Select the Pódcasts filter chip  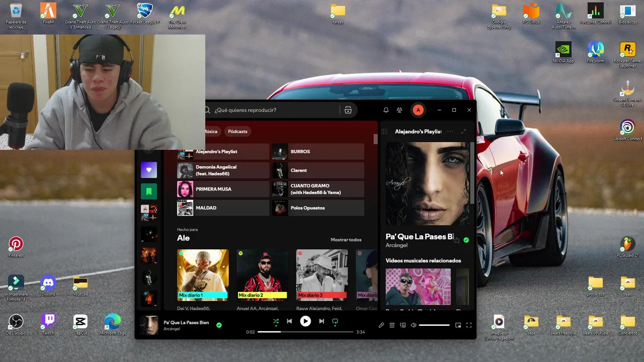237,131
